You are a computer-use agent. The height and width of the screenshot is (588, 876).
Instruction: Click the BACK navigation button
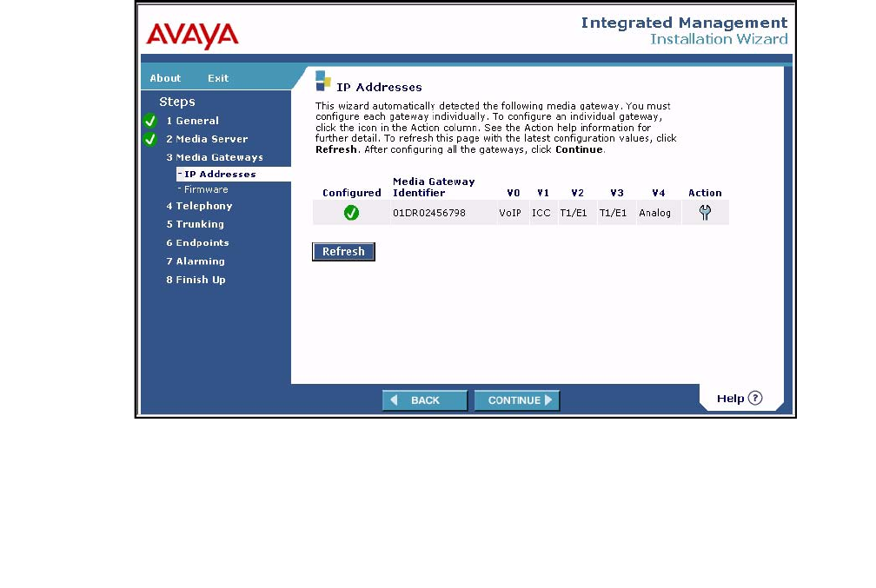(x=425, y=400)
